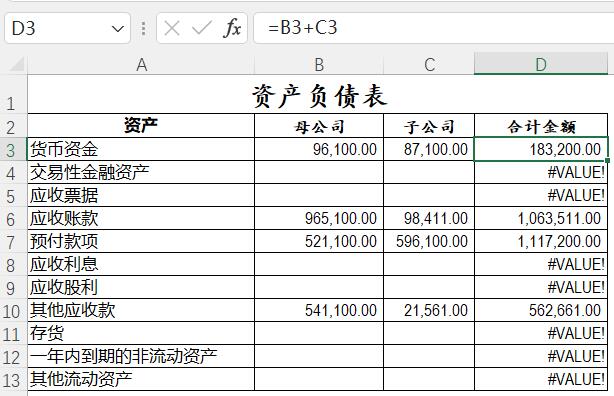Select cell with 1,117,200.00
The width and height of the screenshot is (614, 396).
[x=541, y=241]
